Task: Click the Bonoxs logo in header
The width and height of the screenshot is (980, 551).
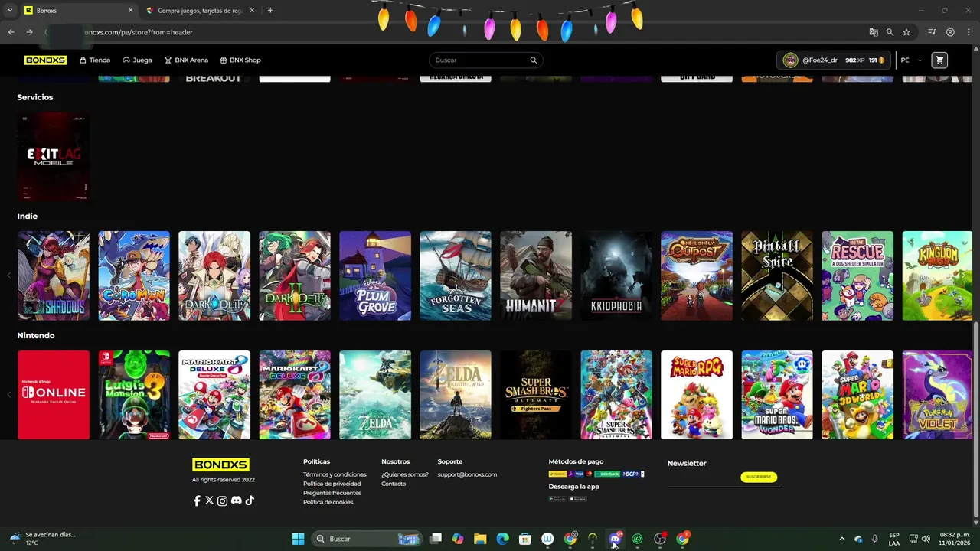Action: (x=45, y=60)
